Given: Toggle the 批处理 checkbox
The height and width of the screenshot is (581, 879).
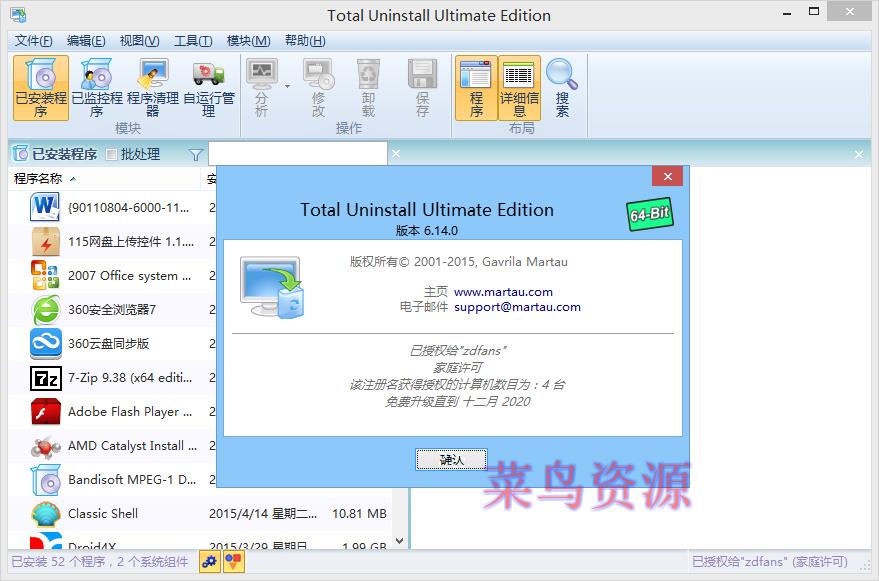Looking at the screenshot, I should [x=112, y=154].
